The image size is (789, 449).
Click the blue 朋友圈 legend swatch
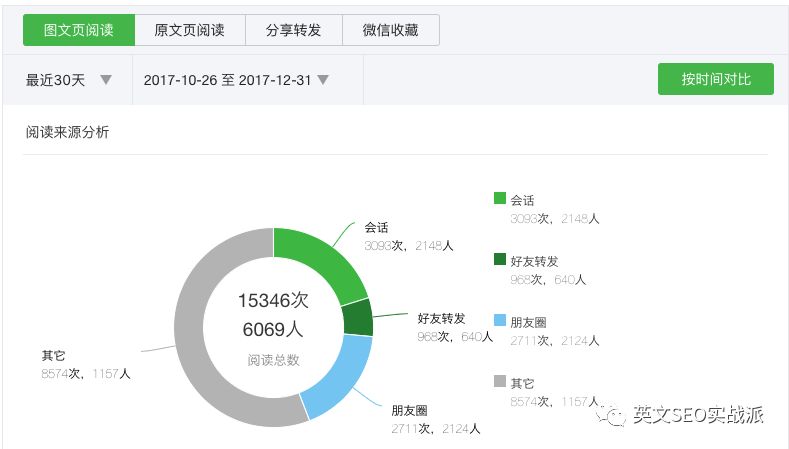(500, 320)
